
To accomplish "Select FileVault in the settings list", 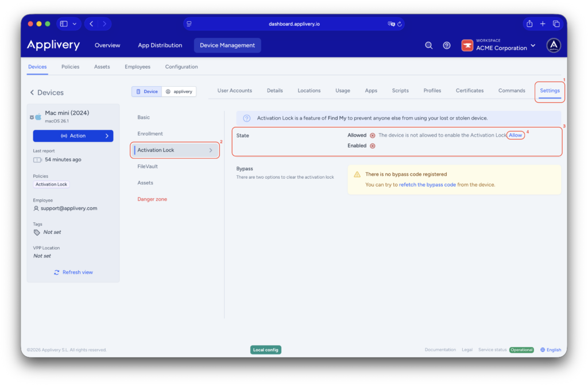I will (148, 166).
